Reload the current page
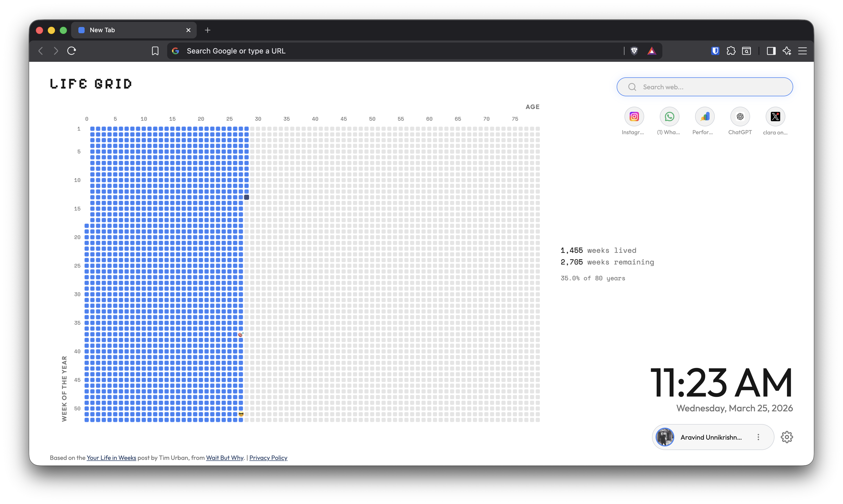This screenshot has height=504, width=843. click(71, 51)
